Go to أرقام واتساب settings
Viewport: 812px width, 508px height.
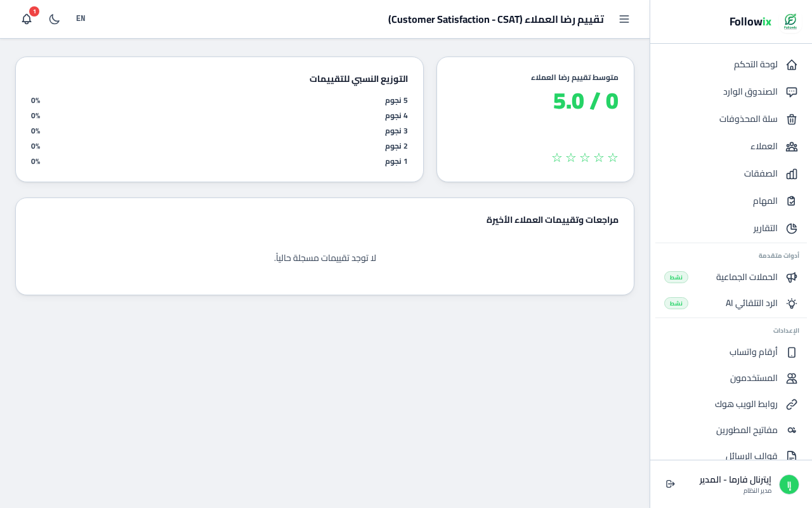click(731, 352)
